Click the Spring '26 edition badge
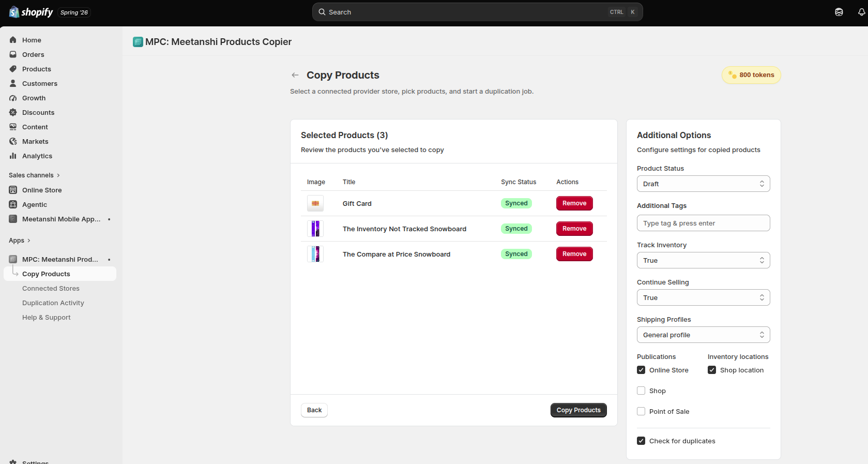The height and width of the screenshot is (464, 868). (74, 12)
